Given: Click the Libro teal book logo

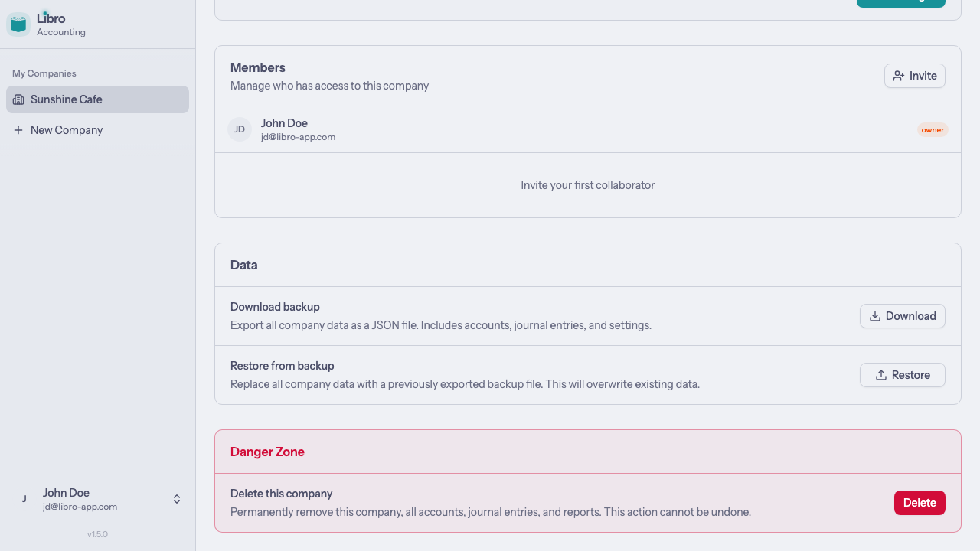Looking at the screenshot, I should click(x=18, y=24).
